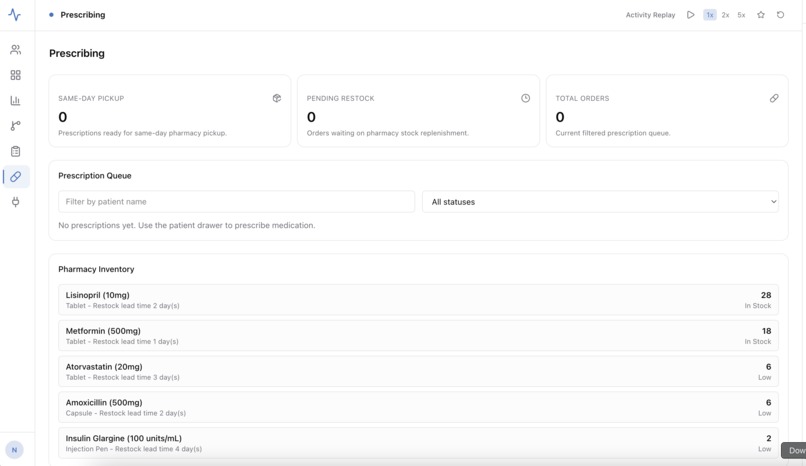
Task: Click the Activity Replay label
Action: [650, 15]
